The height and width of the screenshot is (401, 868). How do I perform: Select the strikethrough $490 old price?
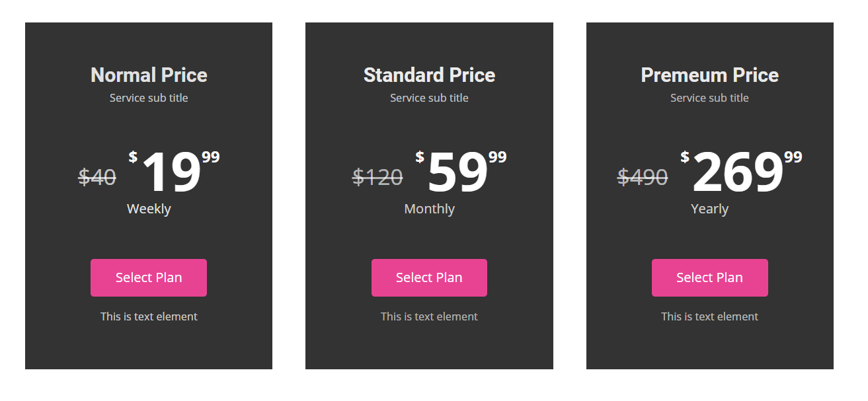pyautogui.click(x=643, y=177)
